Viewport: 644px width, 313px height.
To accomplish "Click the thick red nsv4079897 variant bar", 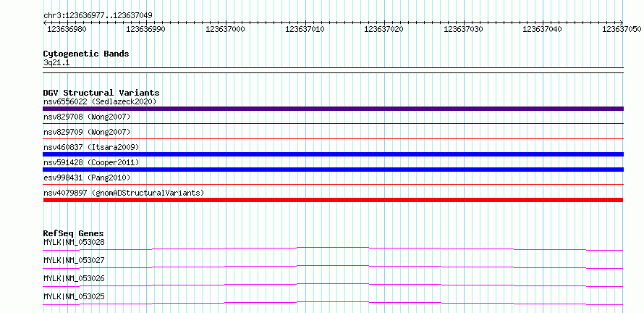I will click(333, 200).
